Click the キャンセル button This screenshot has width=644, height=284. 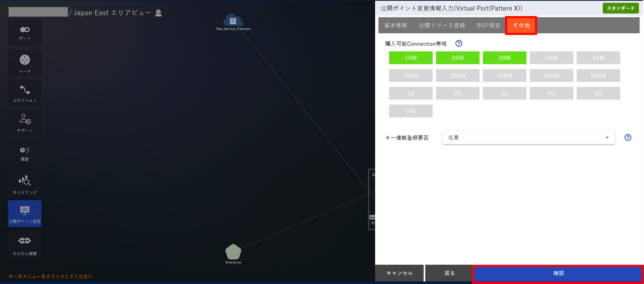399,273
